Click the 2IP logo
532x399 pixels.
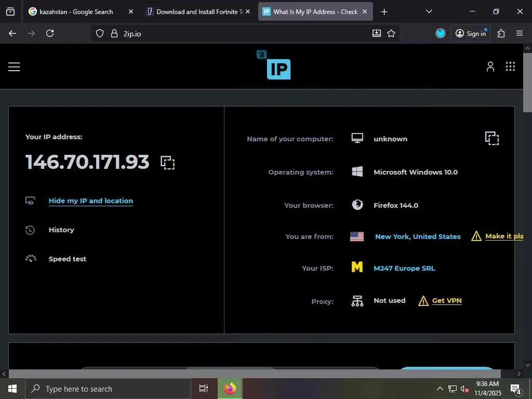pyautogui.click(x=274, y=65)
